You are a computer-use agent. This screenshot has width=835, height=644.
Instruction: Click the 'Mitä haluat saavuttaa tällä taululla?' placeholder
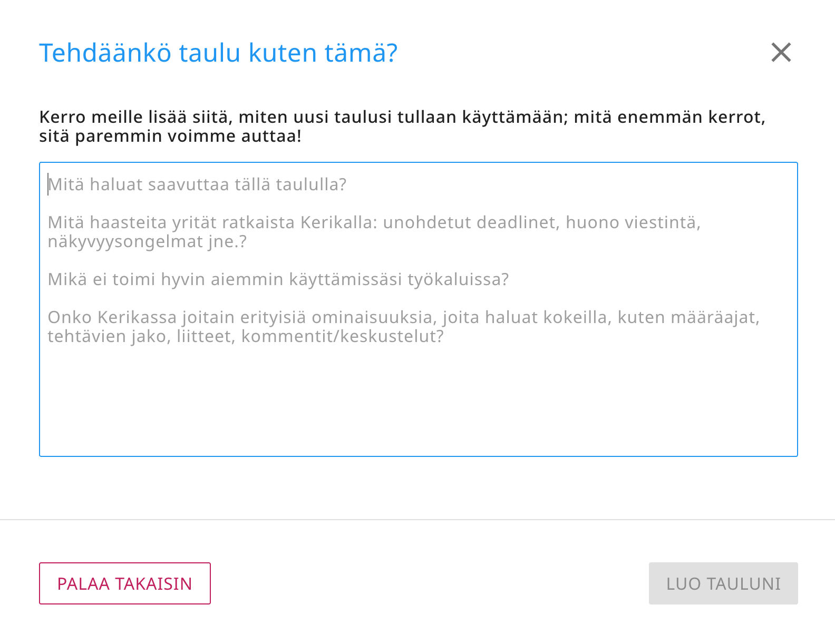197,184
